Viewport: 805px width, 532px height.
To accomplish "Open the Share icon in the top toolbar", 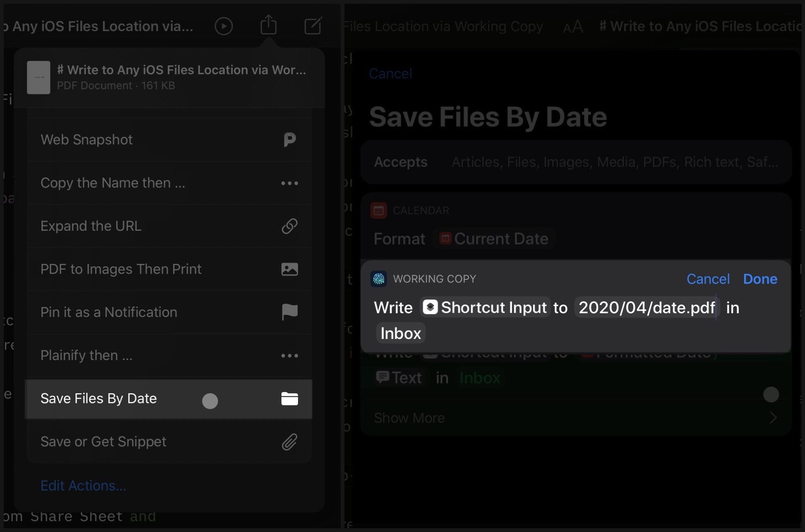I will click(269, 26).
